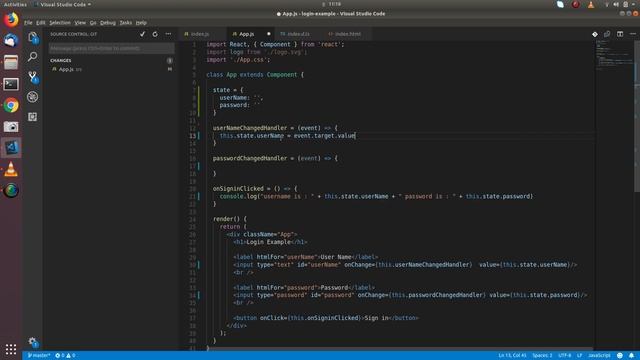Open the Visual Studio Code app menu

[63, 4]
